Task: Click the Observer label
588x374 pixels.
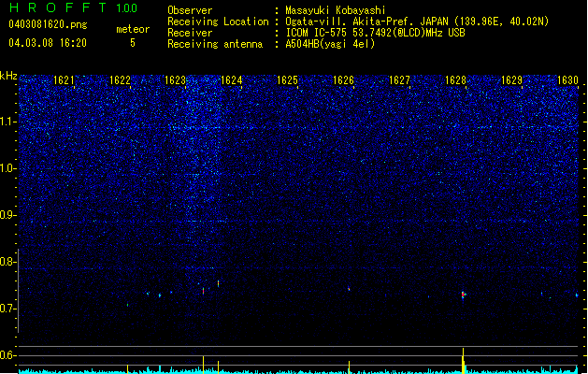Action: (190, 10)
